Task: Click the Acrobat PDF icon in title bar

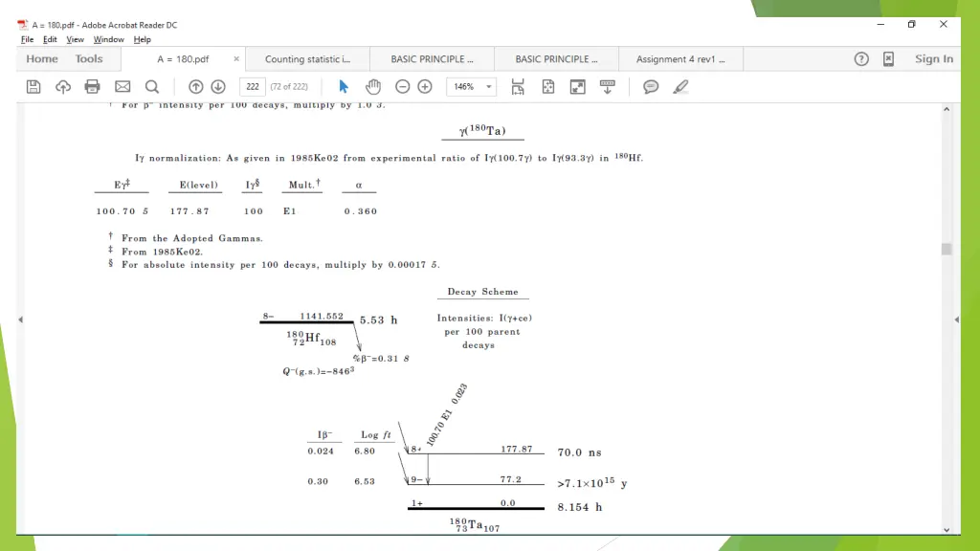Action: click(x=23, y=25)
